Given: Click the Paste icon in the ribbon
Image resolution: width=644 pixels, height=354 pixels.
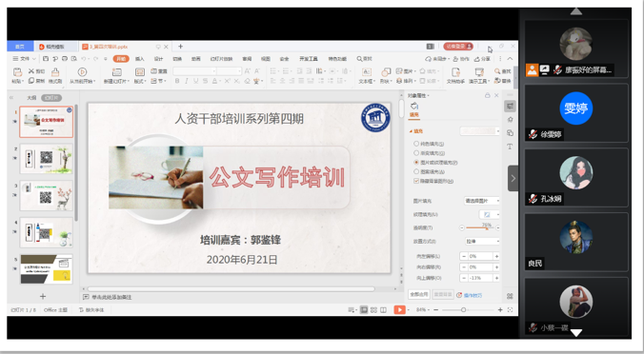Looking at the screenshot, I should point(17,72).
